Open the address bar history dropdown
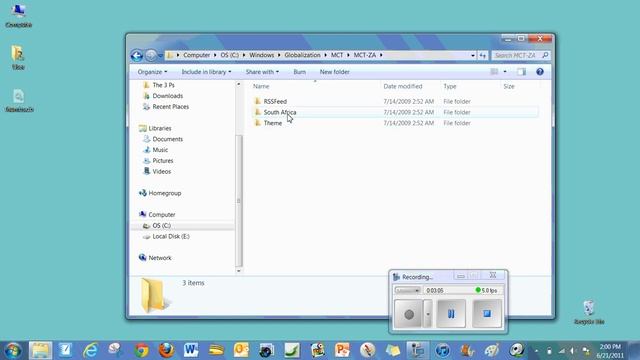Image resolution: width=640 pixels, height=360 pixels. 473,55
